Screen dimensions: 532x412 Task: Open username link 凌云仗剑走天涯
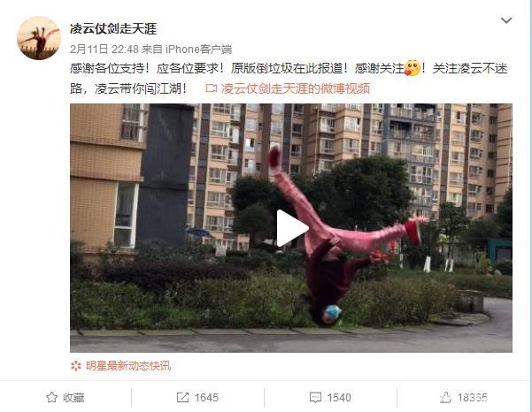click(x=113, y=29)
